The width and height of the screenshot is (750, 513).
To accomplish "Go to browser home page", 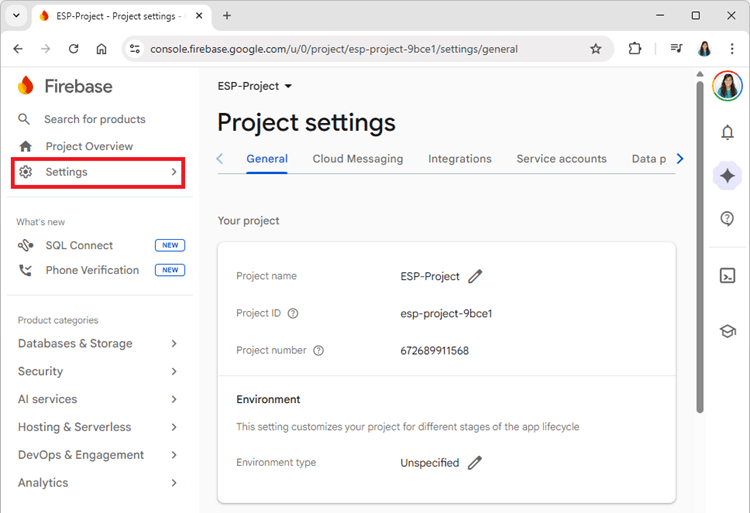I will [101, 49].
